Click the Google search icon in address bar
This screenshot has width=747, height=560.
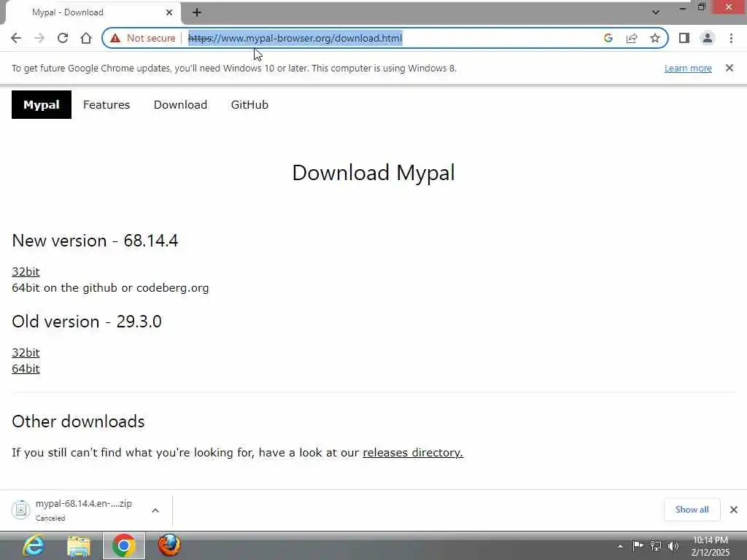click(608, 38)
